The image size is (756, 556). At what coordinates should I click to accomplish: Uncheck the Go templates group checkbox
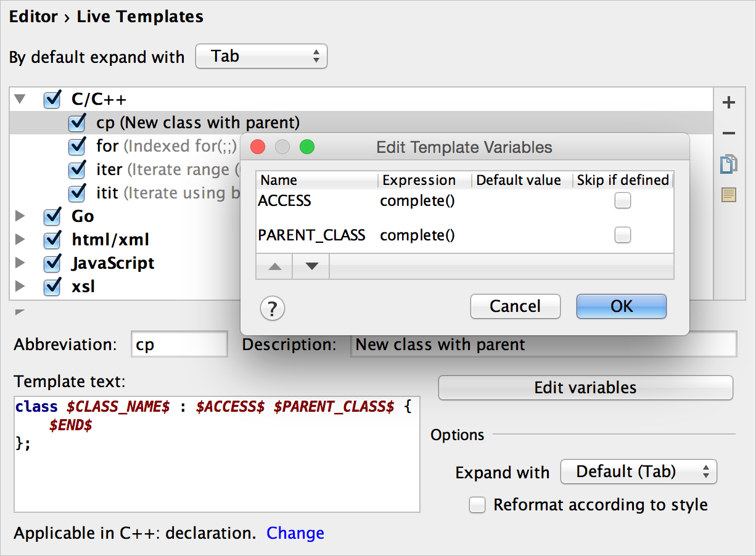click(53, 216)
